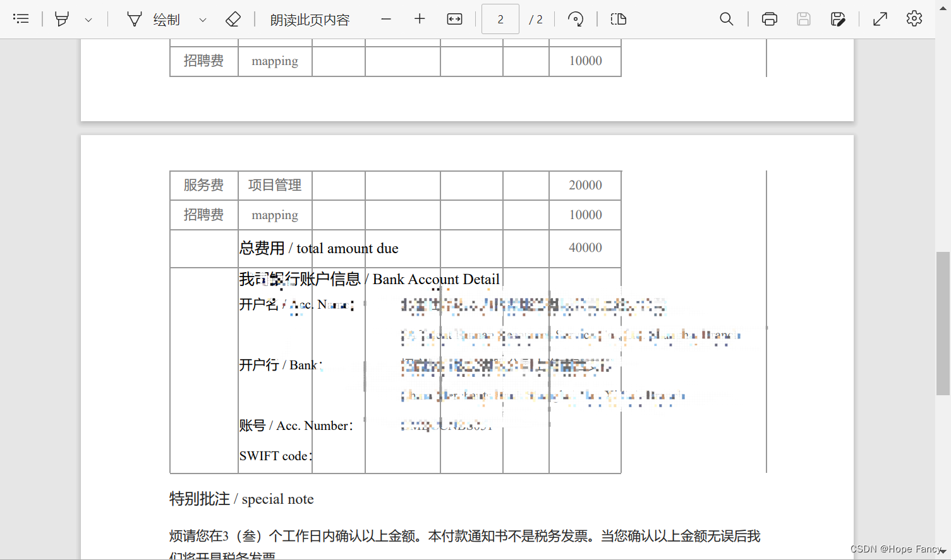The image size is (951, 560).
Task: Click the 20000 amount cell
Action: (585, 185)
